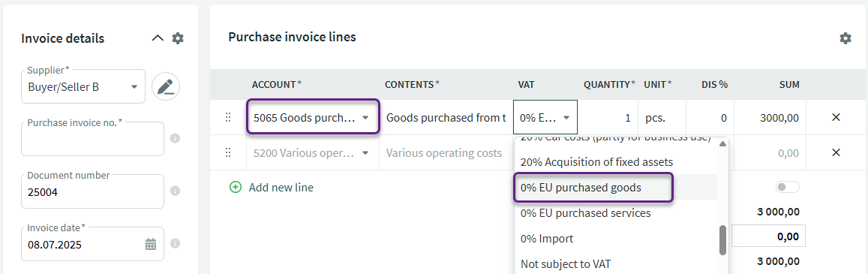Grab the drag handle of first line
868x274 pixels.
click(x=227, y=117)
